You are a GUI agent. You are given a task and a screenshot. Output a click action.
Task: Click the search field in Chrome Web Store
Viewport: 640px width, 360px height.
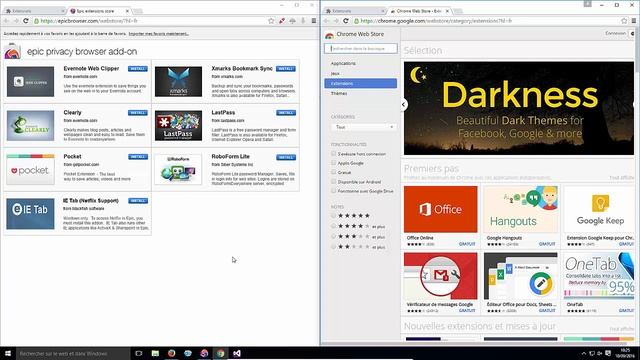click(x=361, y=49)
